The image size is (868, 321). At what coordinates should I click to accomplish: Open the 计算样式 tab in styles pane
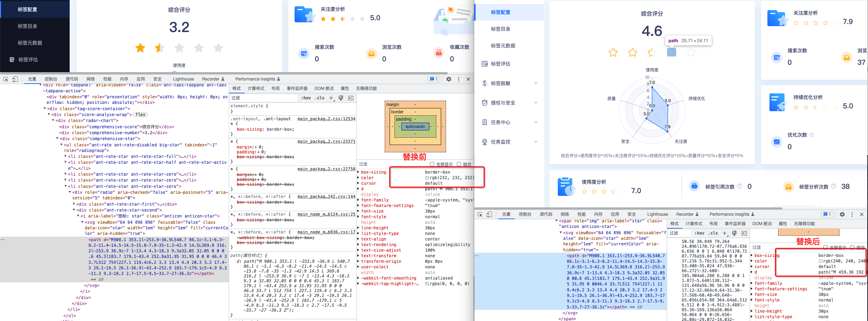256,88
